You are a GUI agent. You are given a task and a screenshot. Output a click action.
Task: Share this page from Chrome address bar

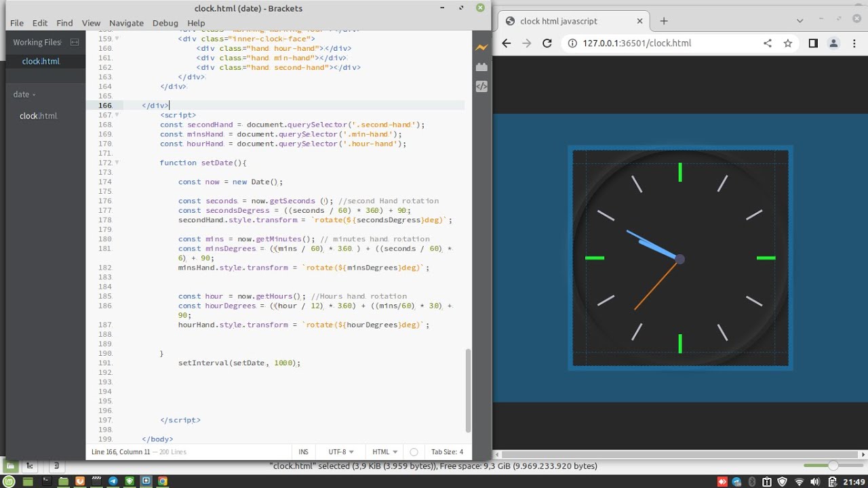pos(768,43)
